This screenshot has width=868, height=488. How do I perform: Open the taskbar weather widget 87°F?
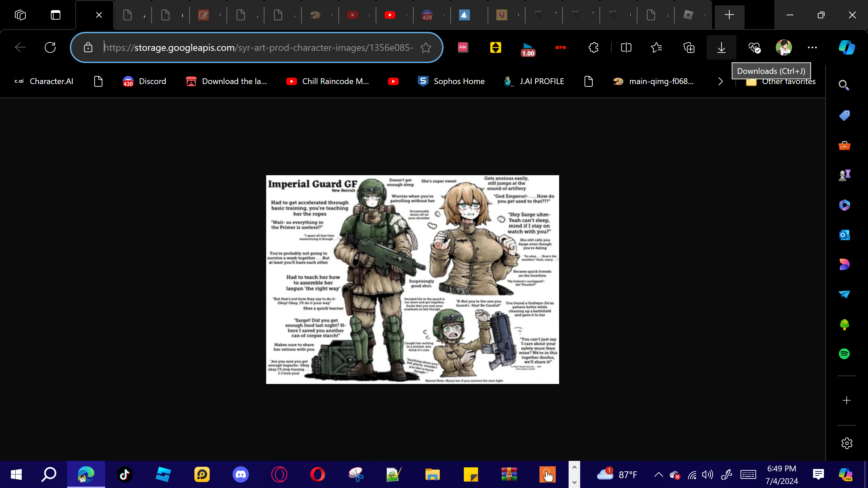tap(617, 474)
